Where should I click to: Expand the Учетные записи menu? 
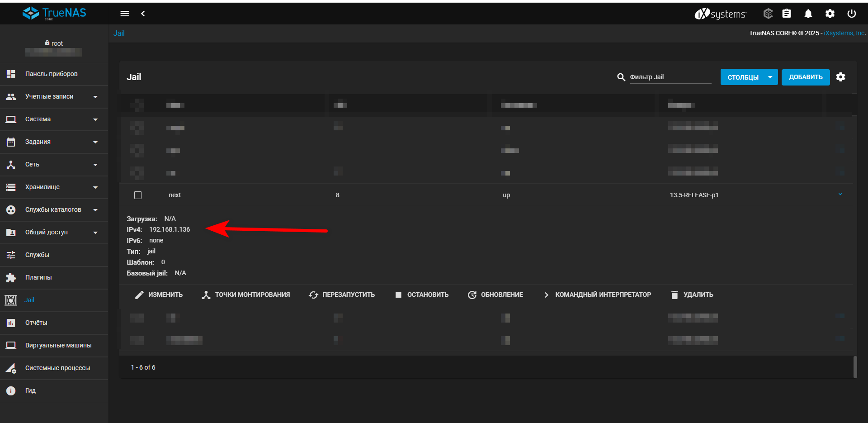pyautogui.click(x=54, y=97)
